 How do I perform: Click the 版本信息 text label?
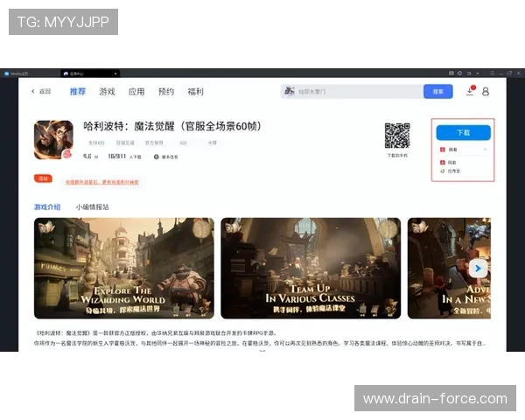tap(170, 157)
